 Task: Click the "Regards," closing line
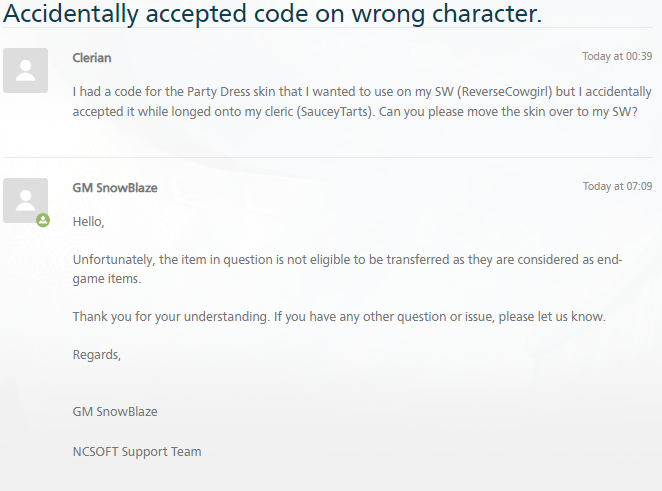pyautogui.click(x=96, y=355)
